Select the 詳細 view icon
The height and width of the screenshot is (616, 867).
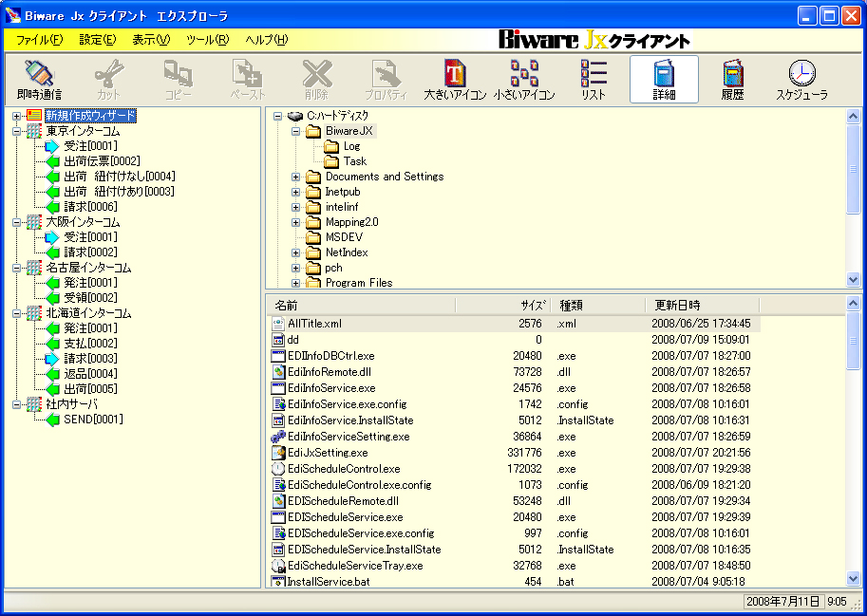[664, 80]
